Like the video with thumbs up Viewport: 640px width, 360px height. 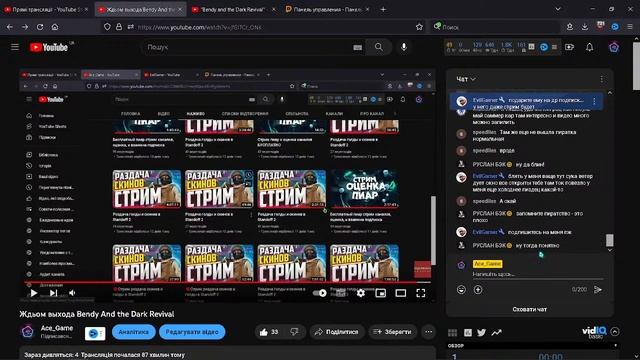(269, 332)
